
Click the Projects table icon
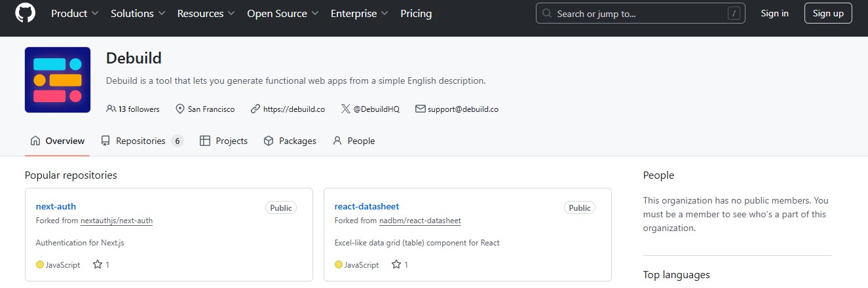tap(205, 141)
